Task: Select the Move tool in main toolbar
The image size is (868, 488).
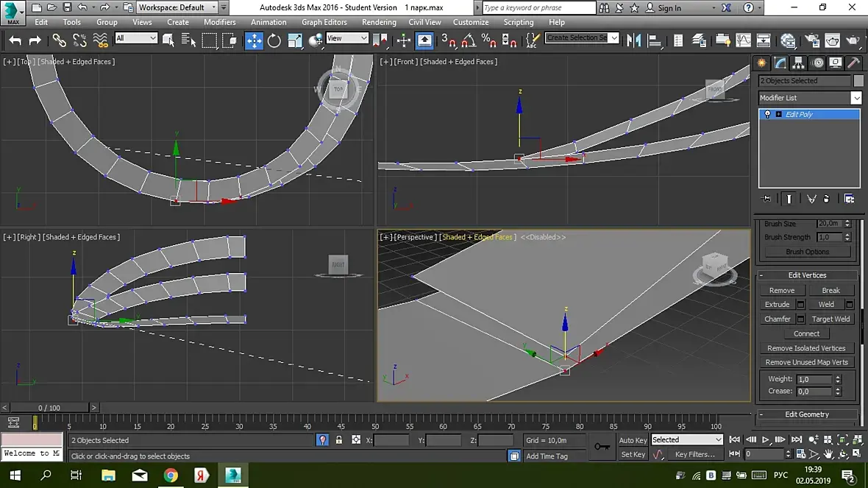Action: tap(254, 40)
